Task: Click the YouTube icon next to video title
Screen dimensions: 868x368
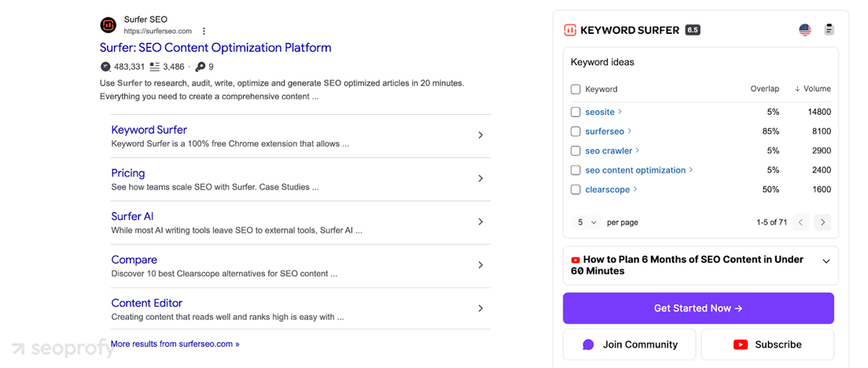Action: 576,259
